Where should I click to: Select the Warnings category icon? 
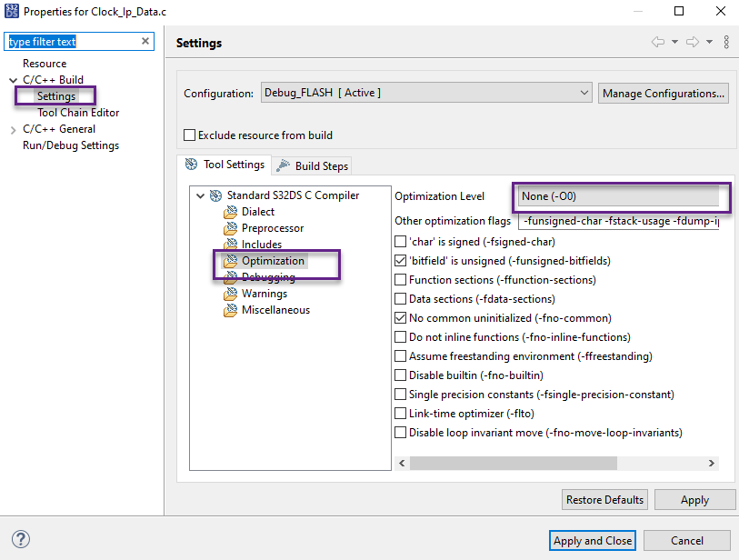(230, 294)
